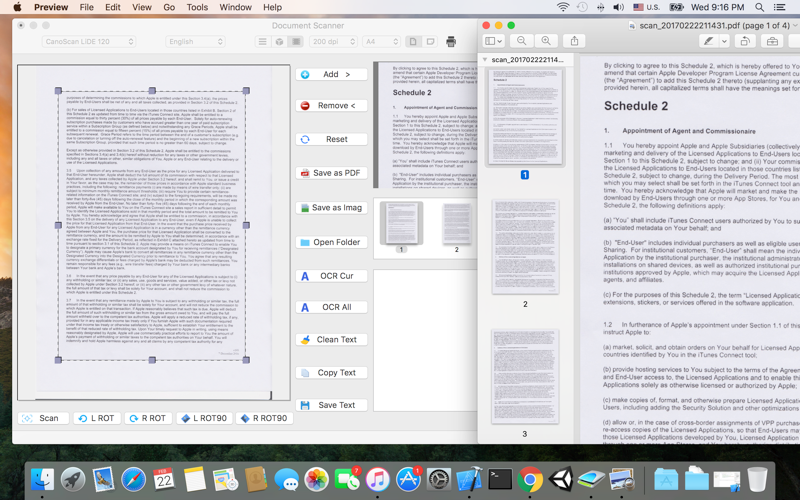Click the highlight pen icon in Preview
The width and height of the screenshot is (800, 500).
pos(709,41)
